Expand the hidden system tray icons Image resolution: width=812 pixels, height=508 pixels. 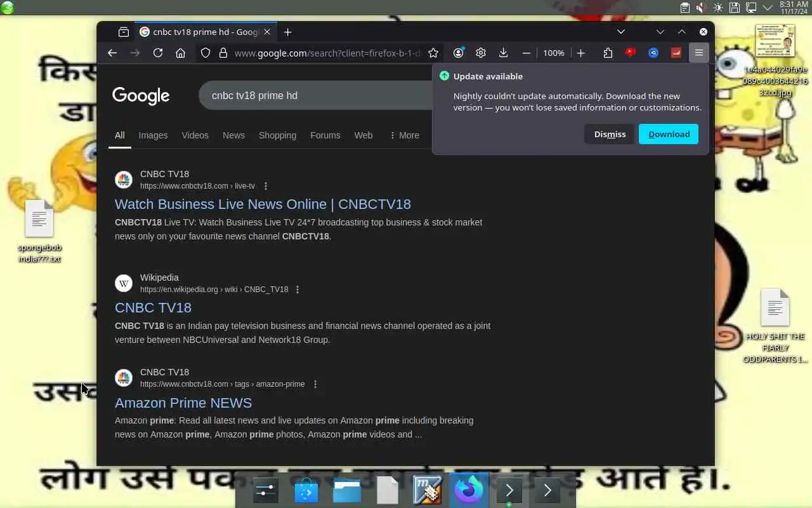click(x=768, y=8)
